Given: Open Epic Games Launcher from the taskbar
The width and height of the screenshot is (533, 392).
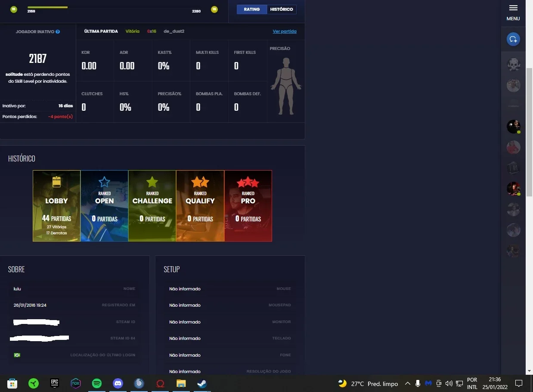Looking at the screenshot, I should click(x=55, y=383).
